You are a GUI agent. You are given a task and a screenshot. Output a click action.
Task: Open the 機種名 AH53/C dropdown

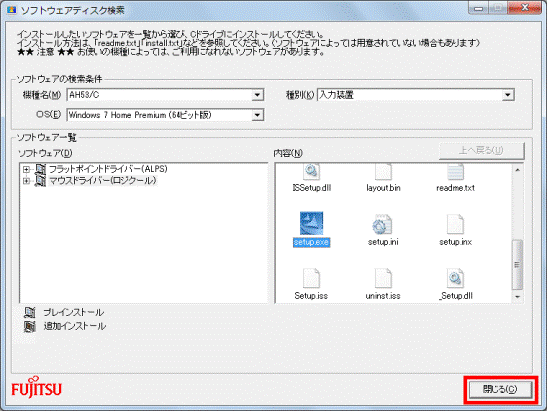point(257,95)
